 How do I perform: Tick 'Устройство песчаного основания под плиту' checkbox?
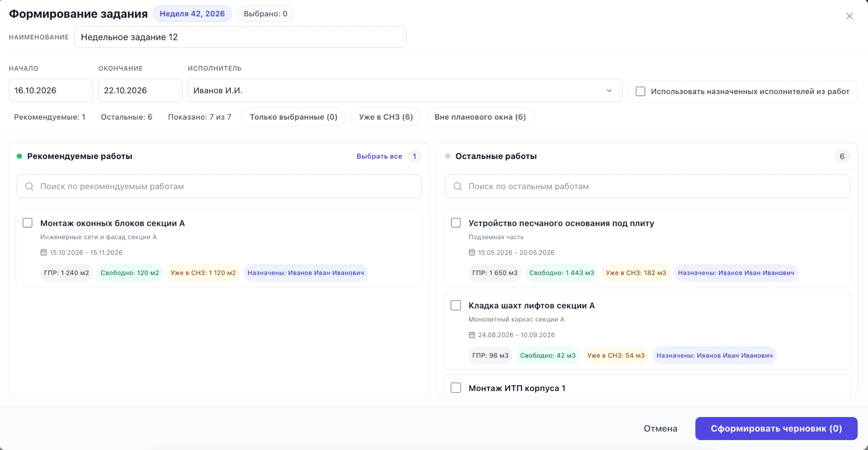tap(456, 223)
